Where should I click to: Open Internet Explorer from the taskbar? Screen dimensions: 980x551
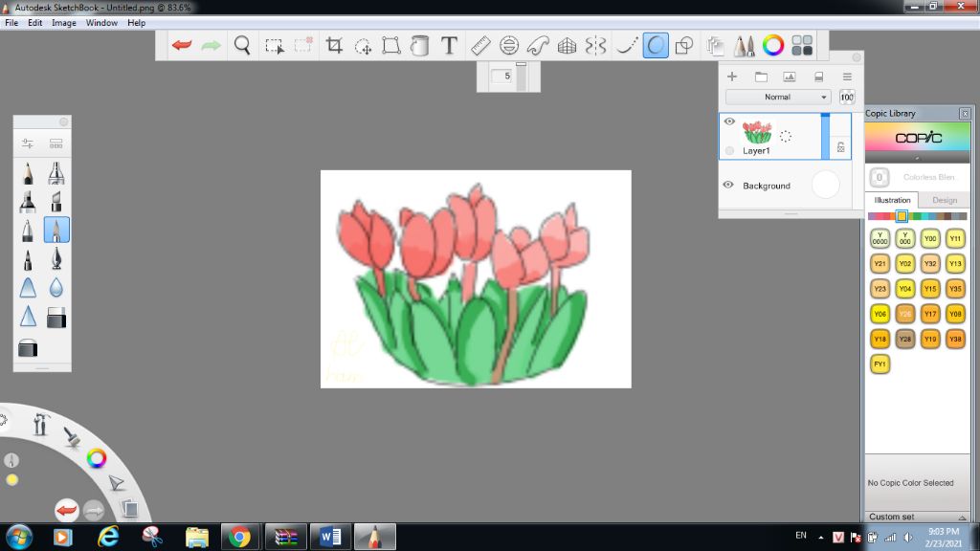(x=108, y=537)
